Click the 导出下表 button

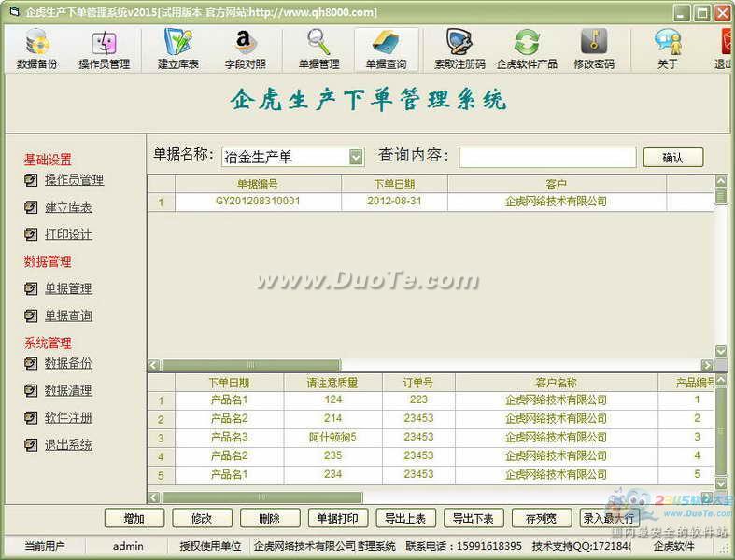tap(474, 518)
